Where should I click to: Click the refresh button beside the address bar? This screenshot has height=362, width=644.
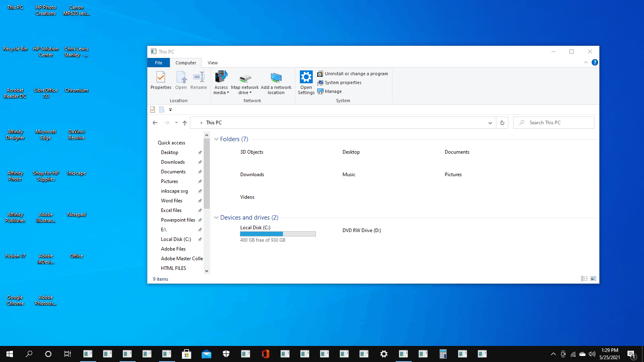(x=502, y=123)
